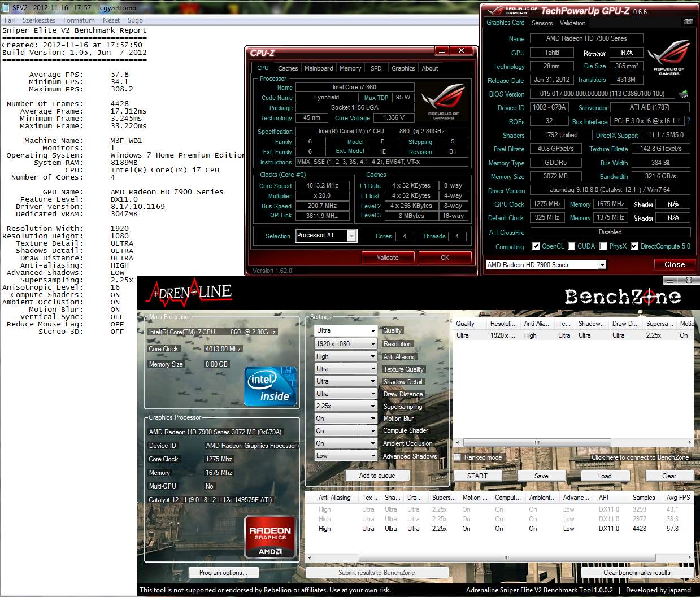The image size is (700, 597).
Task: Open the Texture Quality dropdown
Action: 346,369
